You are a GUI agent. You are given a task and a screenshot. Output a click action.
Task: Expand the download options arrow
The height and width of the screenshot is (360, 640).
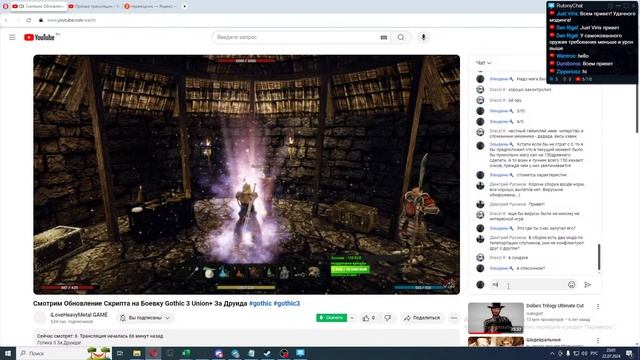tap(352, 318)
